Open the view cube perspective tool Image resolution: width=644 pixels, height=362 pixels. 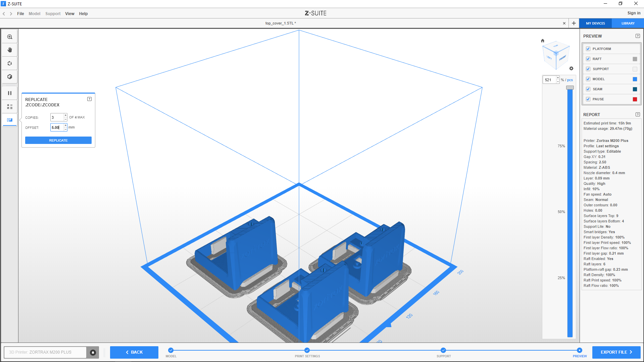(10, 77)
